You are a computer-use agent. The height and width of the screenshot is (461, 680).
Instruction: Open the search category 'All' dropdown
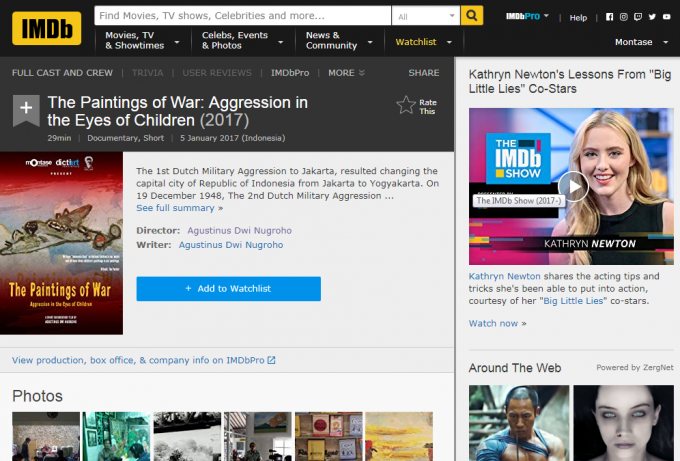(x=425, y=16)
